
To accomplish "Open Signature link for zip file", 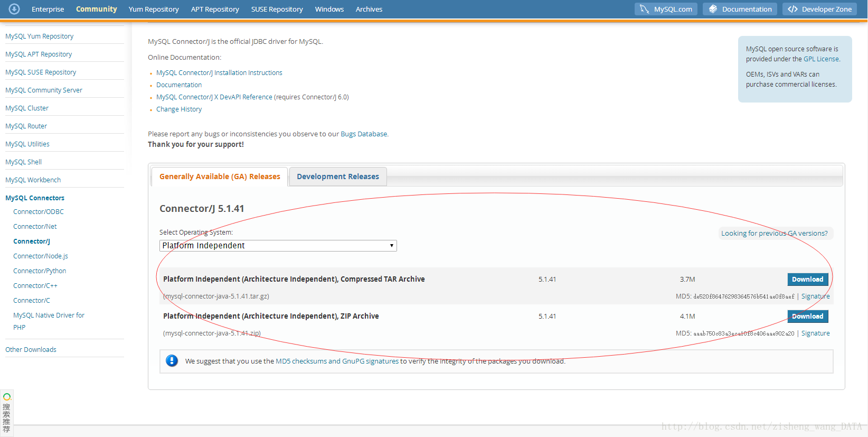I will [816, 333].
